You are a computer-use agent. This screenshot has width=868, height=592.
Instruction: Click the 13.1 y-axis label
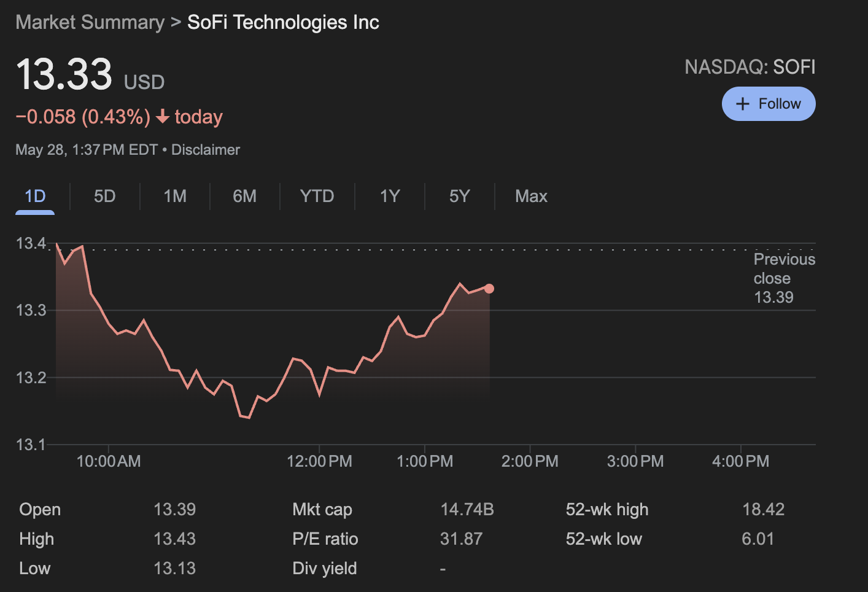[x=31, y=444]
